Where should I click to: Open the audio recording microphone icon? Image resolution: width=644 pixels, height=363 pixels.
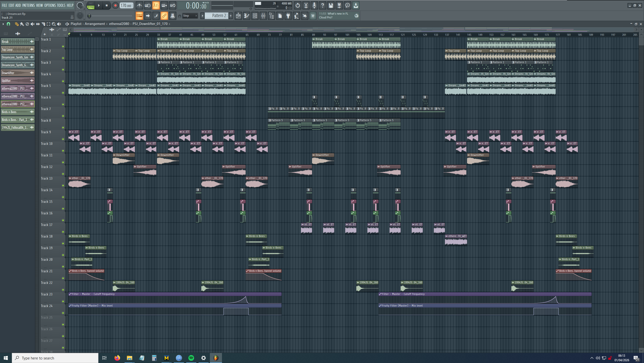314,5
